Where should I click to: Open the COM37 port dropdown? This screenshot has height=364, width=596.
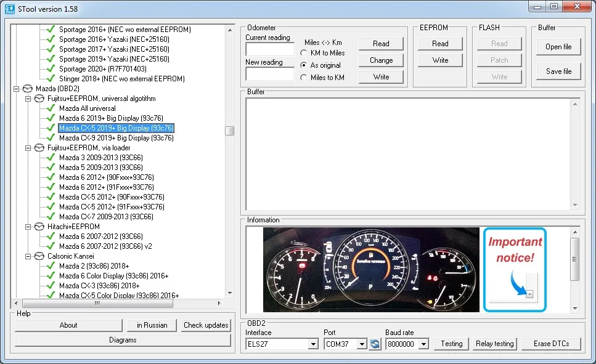point(361,344)
